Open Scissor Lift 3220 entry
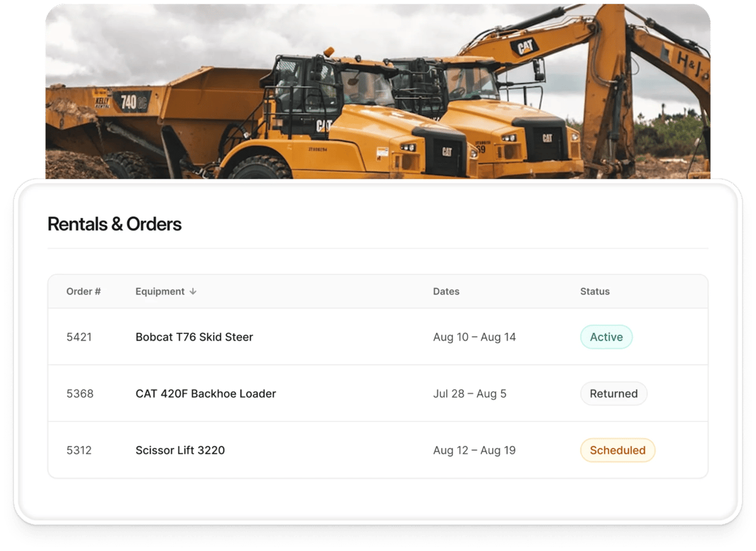 coord(180,450)
